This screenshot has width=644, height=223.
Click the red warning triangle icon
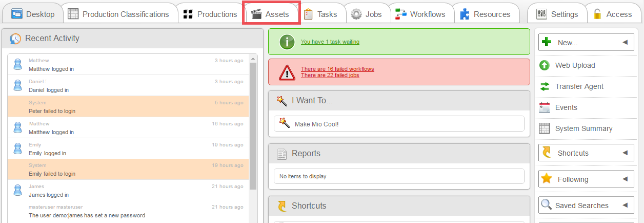pyautogui.click(x=287, y=72)
